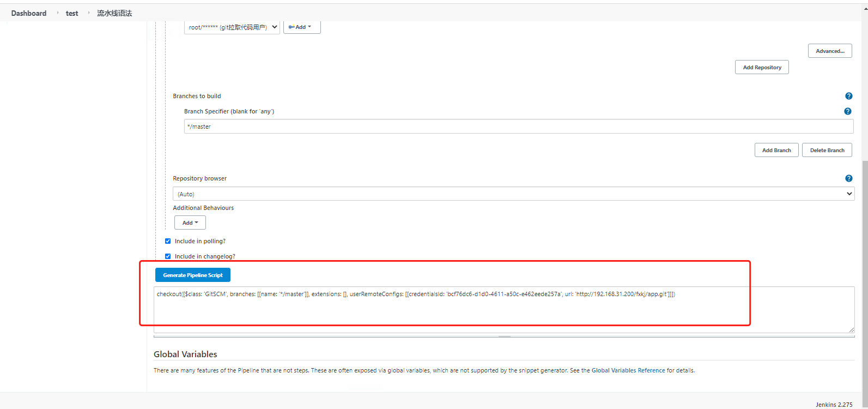This screenshot has height=409, width=868.
Task: Click the Jenkins 2.275 version text
Action: pyautogui.click(x=834, y=405)
